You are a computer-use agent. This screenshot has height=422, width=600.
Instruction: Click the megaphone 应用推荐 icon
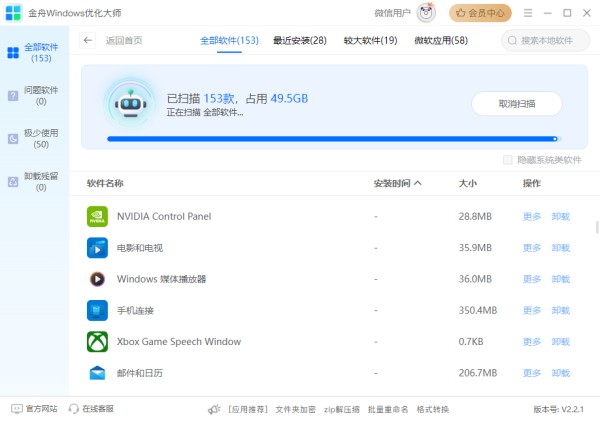pos(214,409)
